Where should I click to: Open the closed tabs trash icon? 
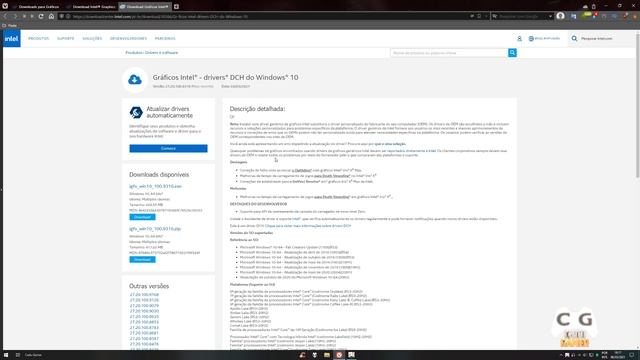tap(593, 7)
